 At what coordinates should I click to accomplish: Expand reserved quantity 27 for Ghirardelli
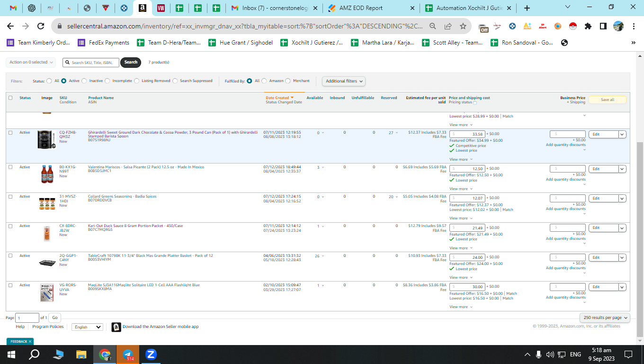coord(394,133)
